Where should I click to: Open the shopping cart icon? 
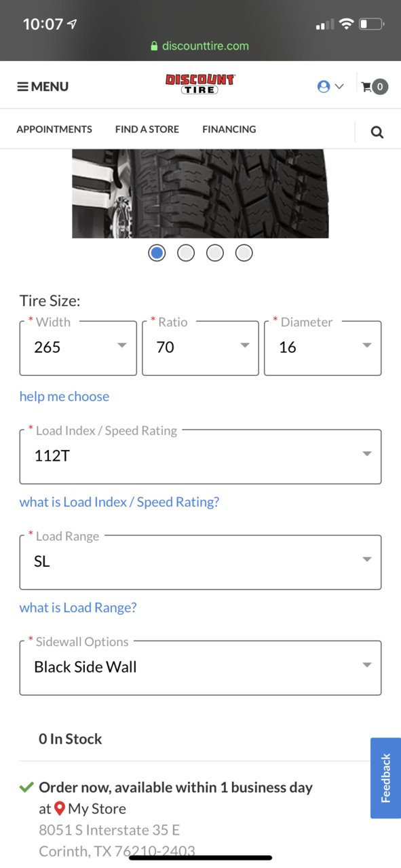tap(375, 86)
